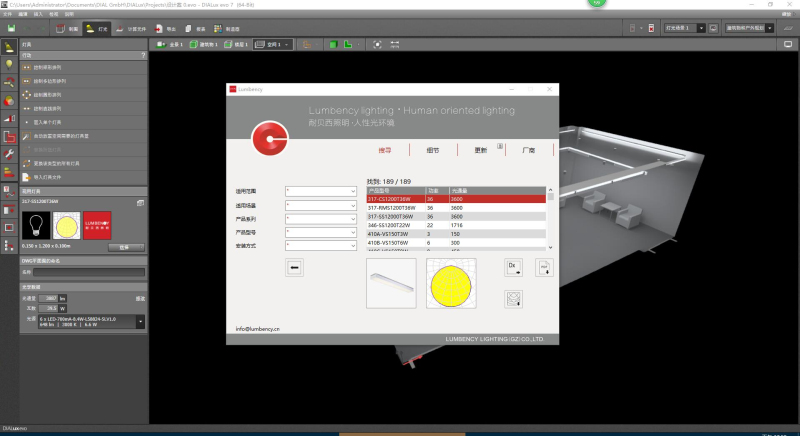Viewport: 800px width, 436px height.
Task: Click draw polygonal arrangement option
Action: pyautogui.click(x=84, y=81)
